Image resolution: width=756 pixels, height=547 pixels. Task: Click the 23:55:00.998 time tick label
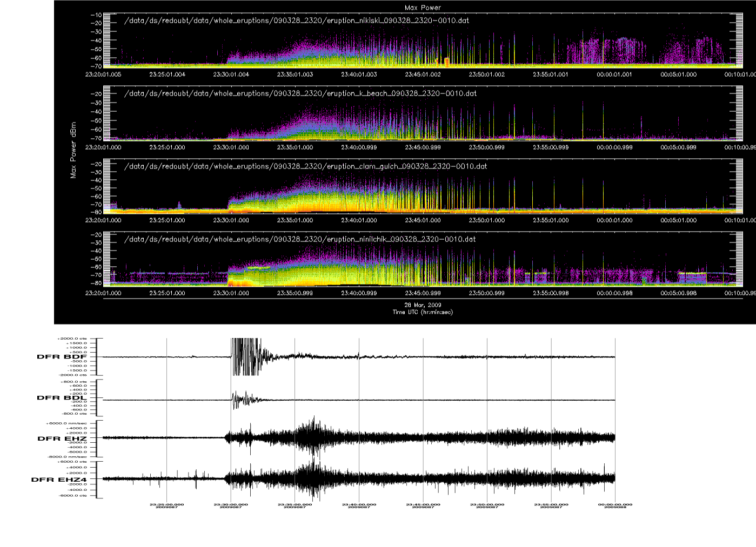tap(550, 293)
